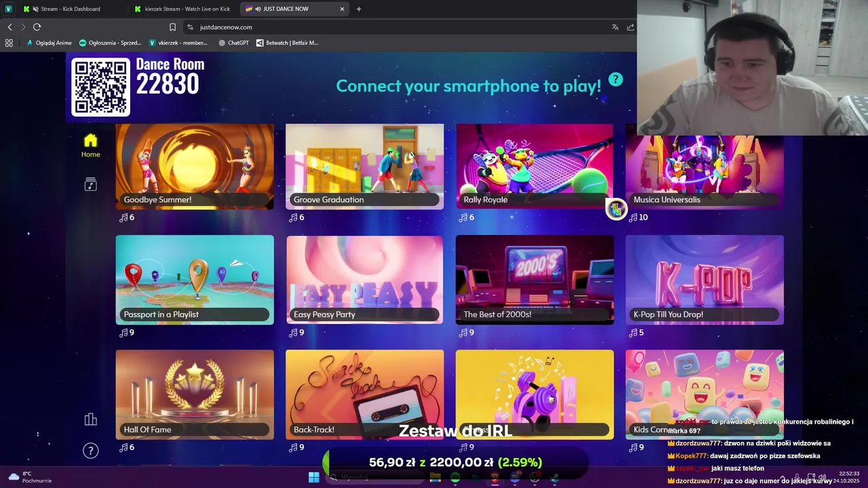Open the Passport in a Playlist card
Image resolution: width=868 pixels, height=488 pixels.
pos(195,279)
